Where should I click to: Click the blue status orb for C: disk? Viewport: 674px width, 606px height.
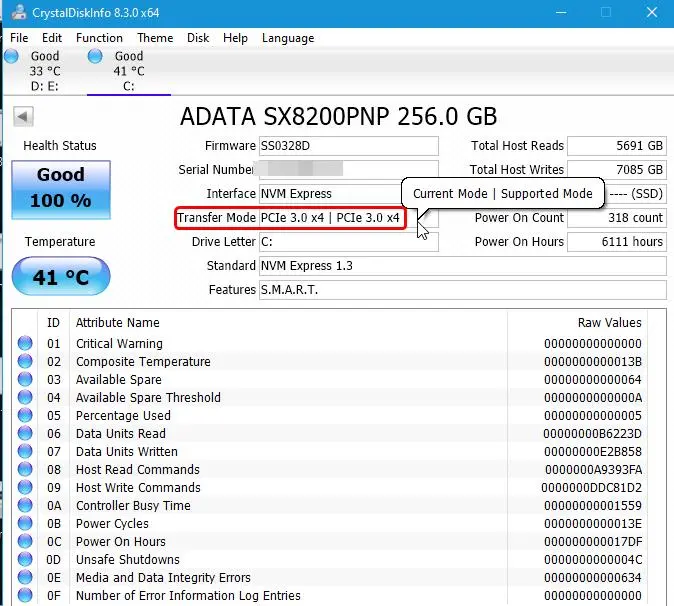click(x=95, y=56)
